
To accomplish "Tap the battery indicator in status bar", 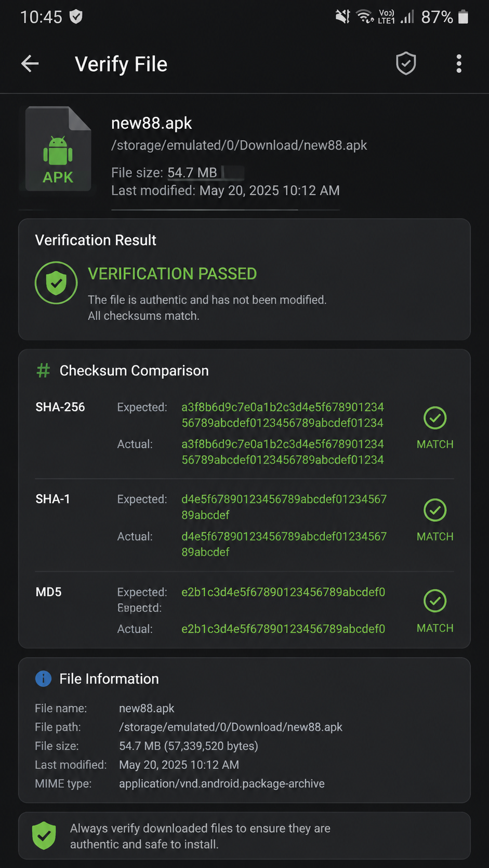I will point(464,17).
